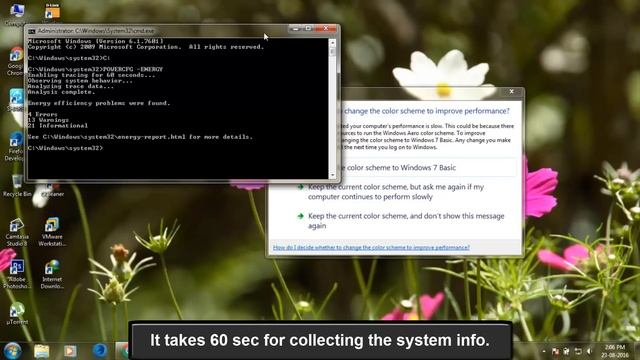
Task: Open the blue browser taskbar icon
Action: tap(100, 351)
